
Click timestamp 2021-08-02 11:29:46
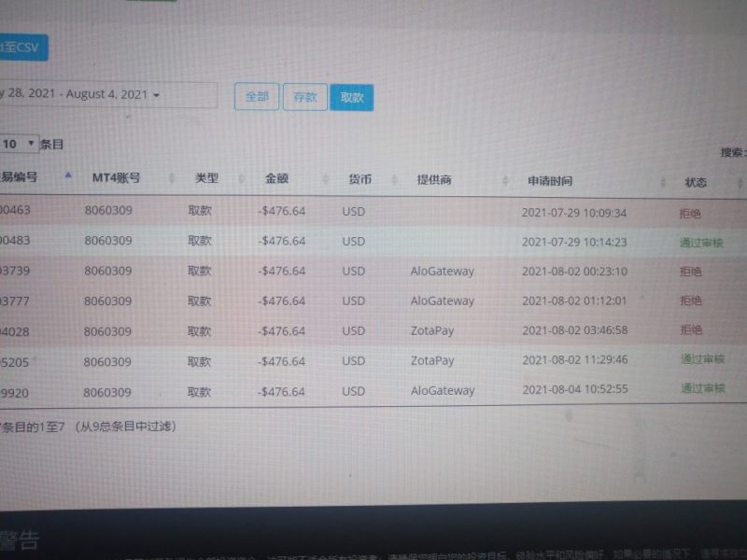pos(575,359)
